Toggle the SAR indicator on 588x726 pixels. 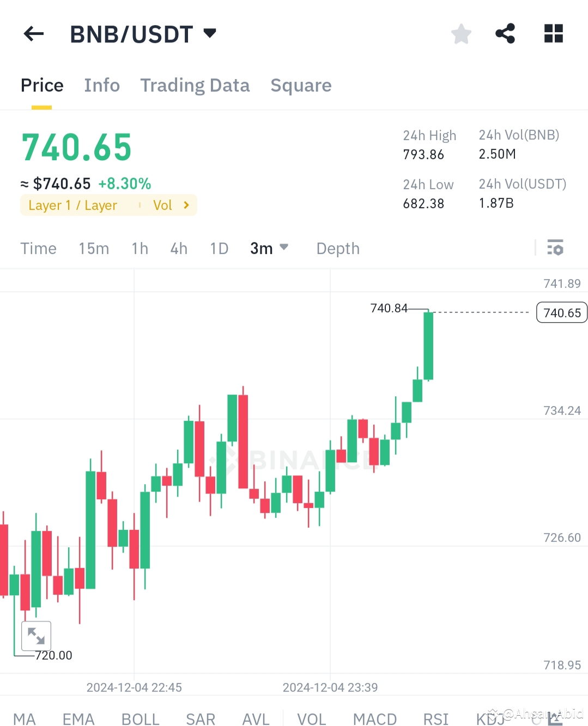(200, 718)
